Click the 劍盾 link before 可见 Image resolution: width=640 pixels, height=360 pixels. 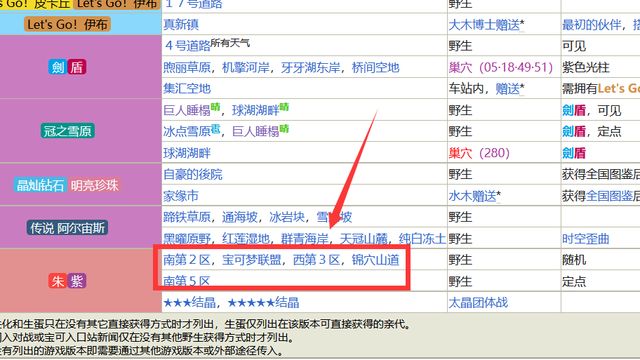click(x=574, y=110)
